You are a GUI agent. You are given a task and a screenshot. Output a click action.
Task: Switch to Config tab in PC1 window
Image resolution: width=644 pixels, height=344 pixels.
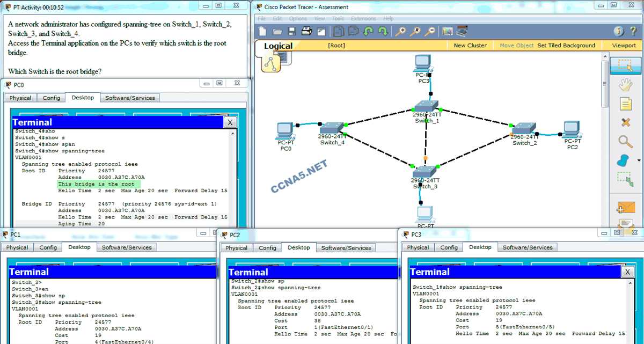[x=48, y=247]
